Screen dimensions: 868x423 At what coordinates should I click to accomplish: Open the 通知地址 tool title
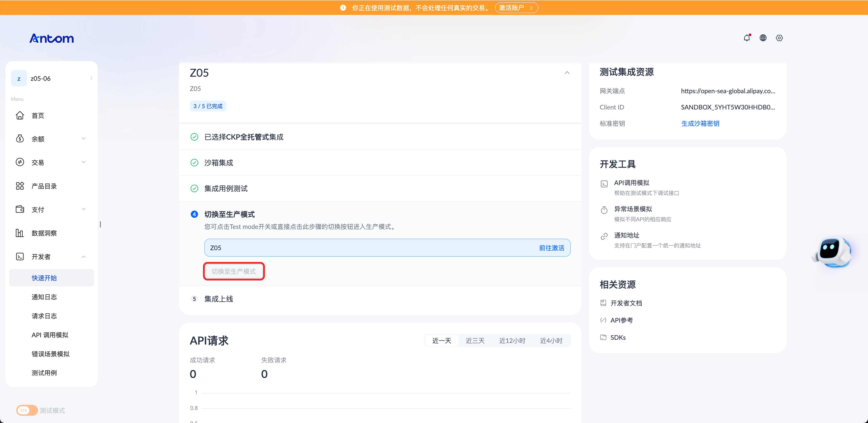pyautogui.click(x=627, y=235)
